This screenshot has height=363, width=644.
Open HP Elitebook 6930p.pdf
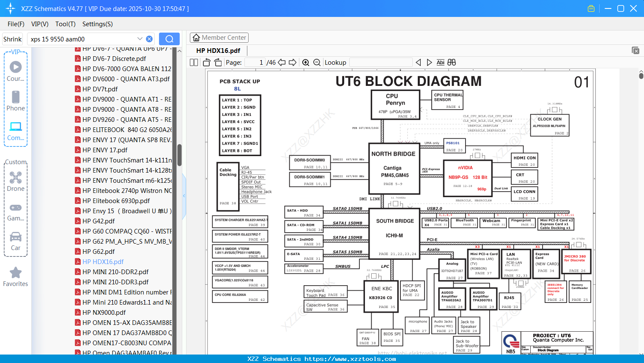pos(116,201)
